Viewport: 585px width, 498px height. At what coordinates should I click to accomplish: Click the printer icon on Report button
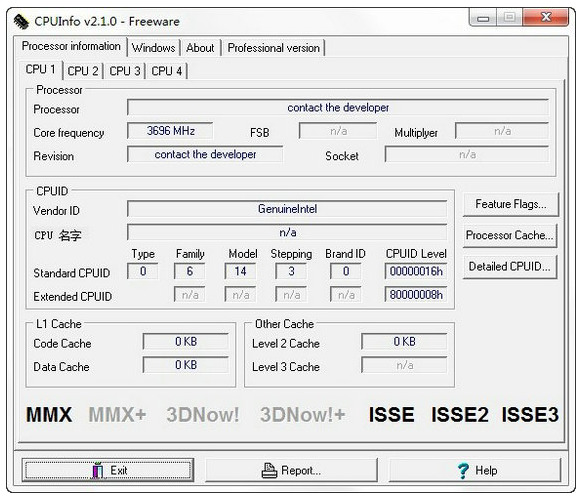(269, 470)
